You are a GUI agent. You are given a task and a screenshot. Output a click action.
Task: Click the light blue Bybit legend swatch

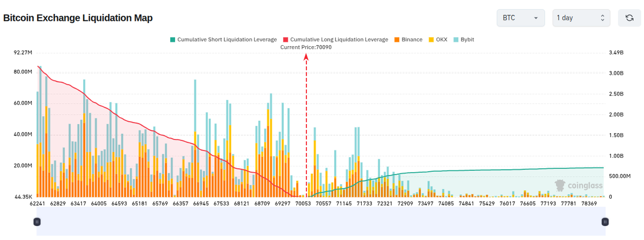(x=455, y=40)
